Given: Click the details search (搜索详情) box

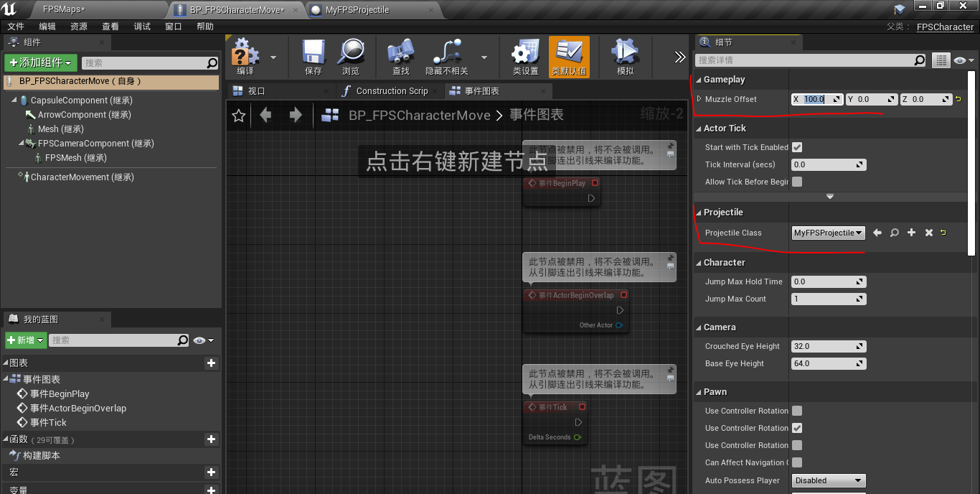Looking at the screenshot, I should tap(811, 60).
